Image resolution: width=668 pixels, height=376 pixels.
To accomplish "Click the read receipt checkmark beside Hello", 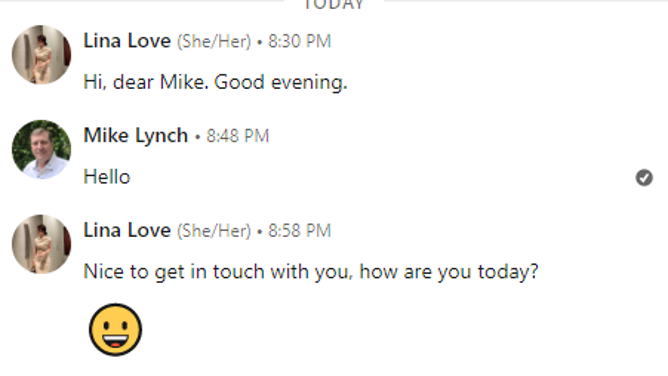I will click(x=644, y=178).
